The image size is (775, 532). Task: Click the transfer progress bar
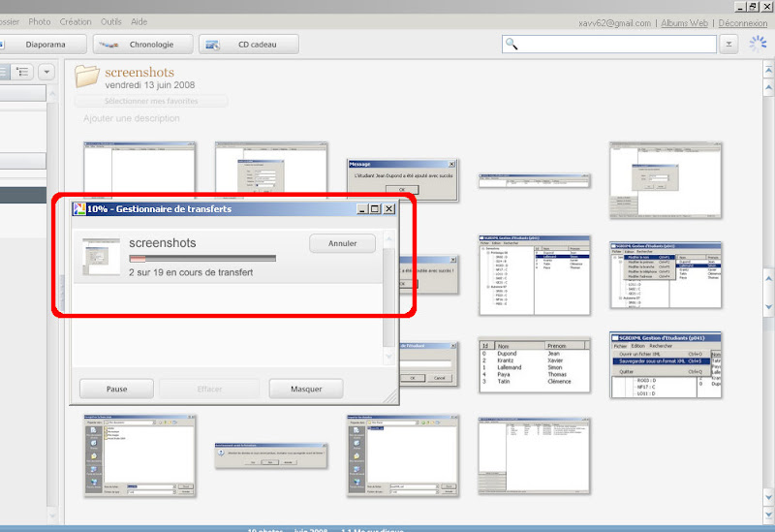[x=202, y=258]
